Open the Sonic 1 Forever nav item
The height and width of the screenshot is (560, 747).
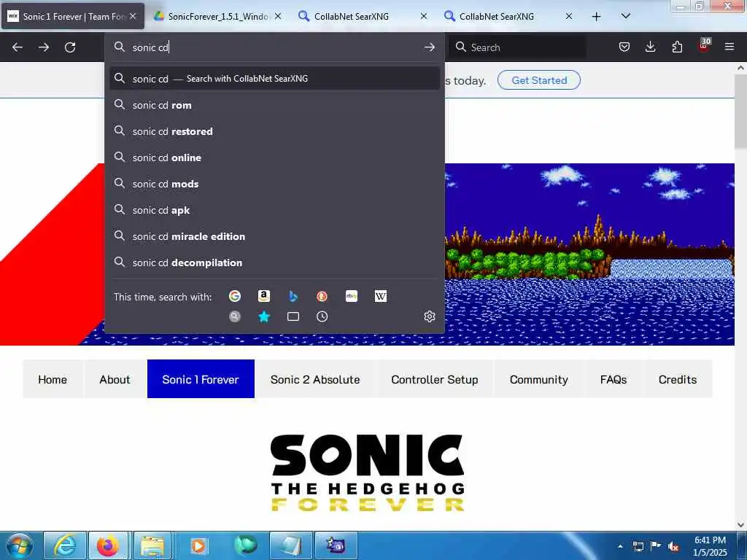coord(201,379)
